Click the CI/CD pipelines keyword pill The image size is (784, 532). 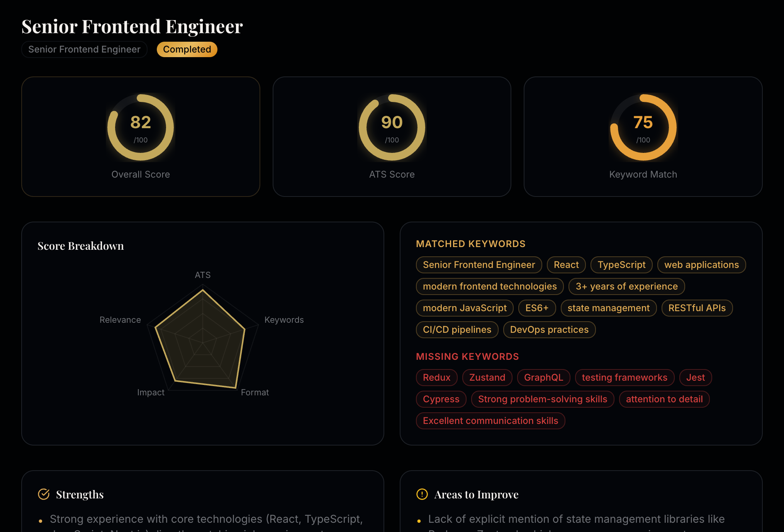click(x=457, y=330)
